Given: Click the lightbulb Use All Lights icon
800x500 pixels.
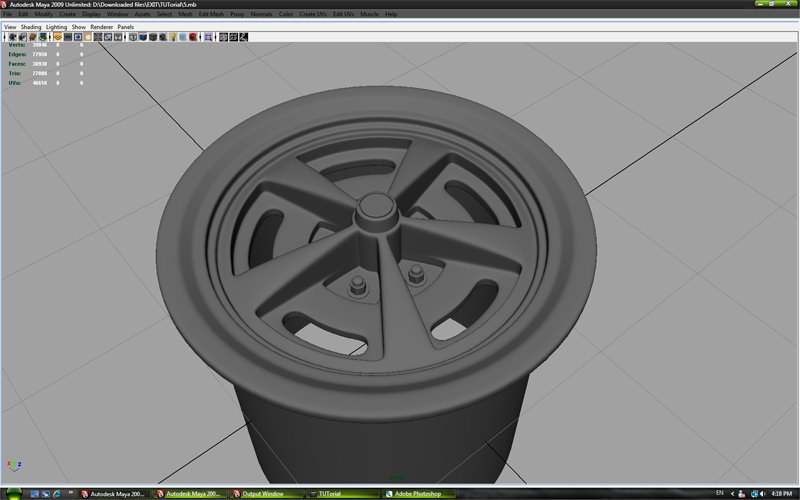Looking at the screenshot, I should (173, 37).
